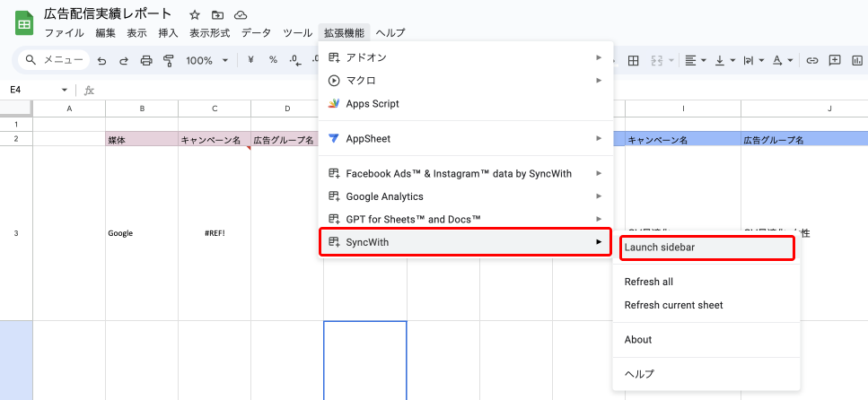Open the ファイル menu
The image size is (868, 400).
[65, 32]
